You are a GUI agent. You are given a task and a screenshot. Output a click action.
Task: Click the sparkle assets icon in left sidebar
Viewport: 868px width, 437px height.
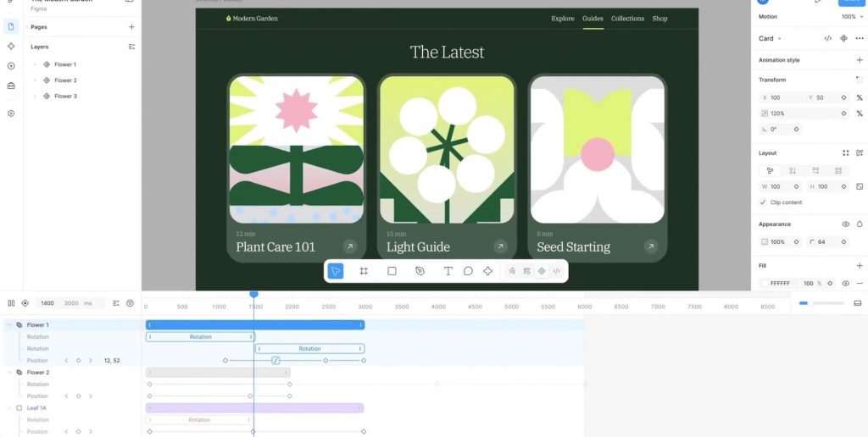[x=11, y=47]
